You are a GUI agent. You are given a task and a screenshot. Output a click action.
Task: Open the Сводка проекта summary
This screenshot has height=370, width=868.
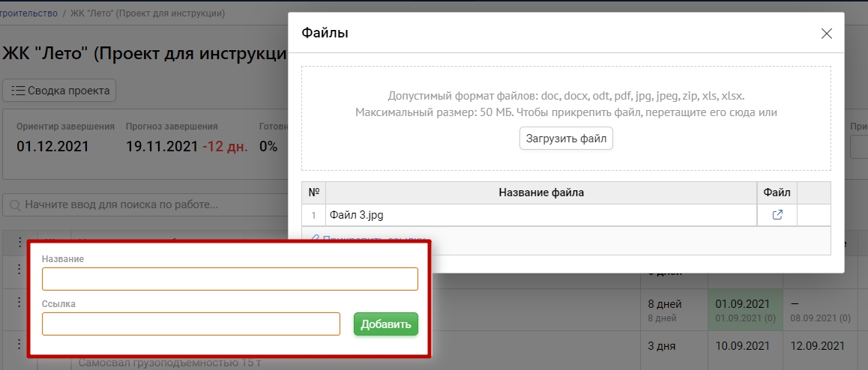pyautogui.click(x=60, y=91)
